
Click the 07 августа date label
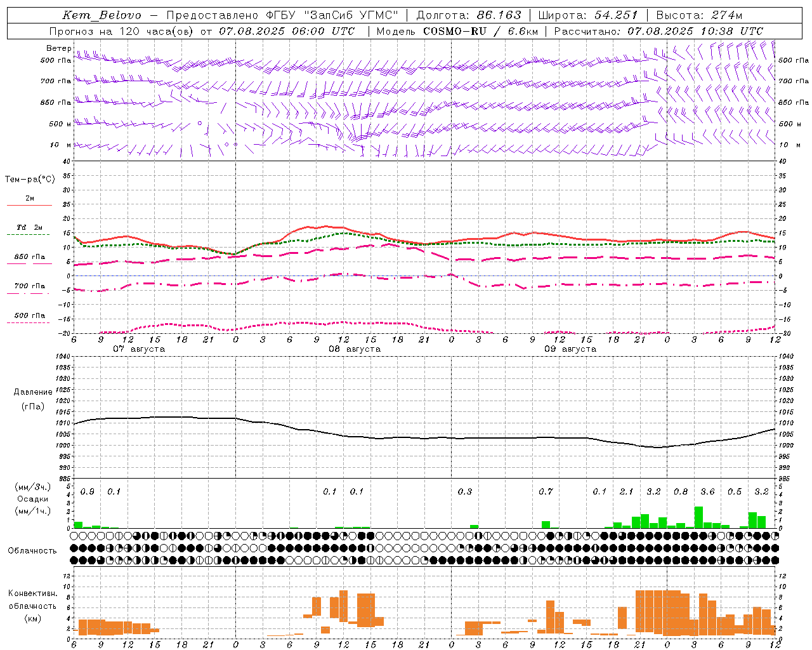(139, 349)
